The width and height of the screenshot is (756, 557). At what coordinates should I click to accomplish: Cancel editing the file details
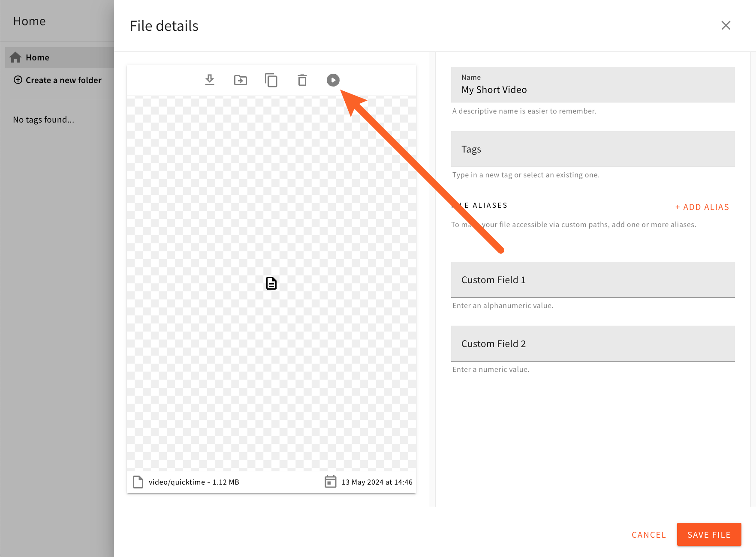[648, 534]
